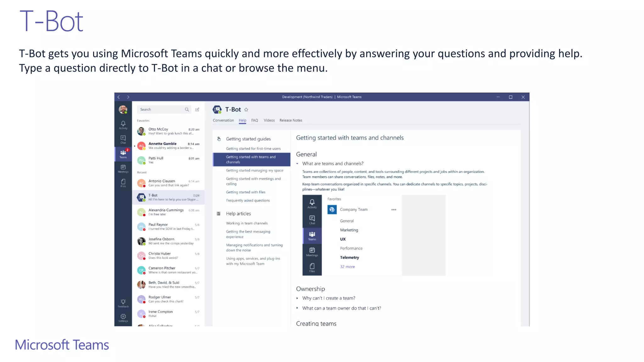644x362 pixels.
Task: Open chat with Cameron Pitcher
Action: click(x=168, y=270)
